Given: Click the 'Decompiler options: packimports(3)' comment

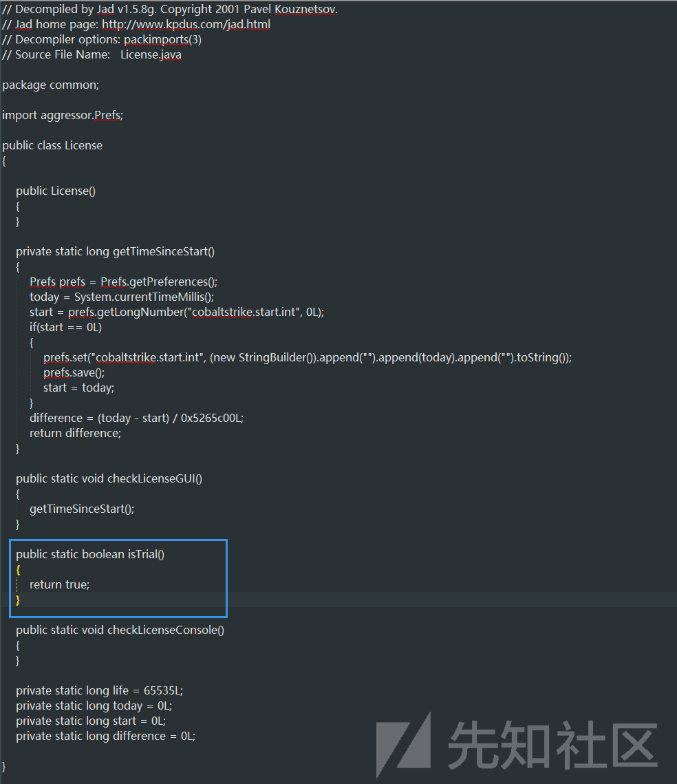Looking at the screenshot, I should [x=102, y=39].
